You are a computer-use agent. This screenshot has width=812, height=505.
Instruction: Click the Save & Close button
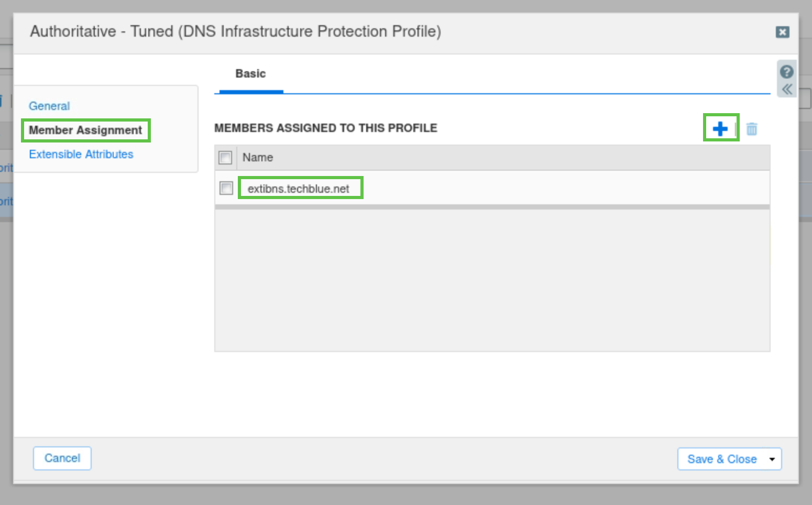721,459
